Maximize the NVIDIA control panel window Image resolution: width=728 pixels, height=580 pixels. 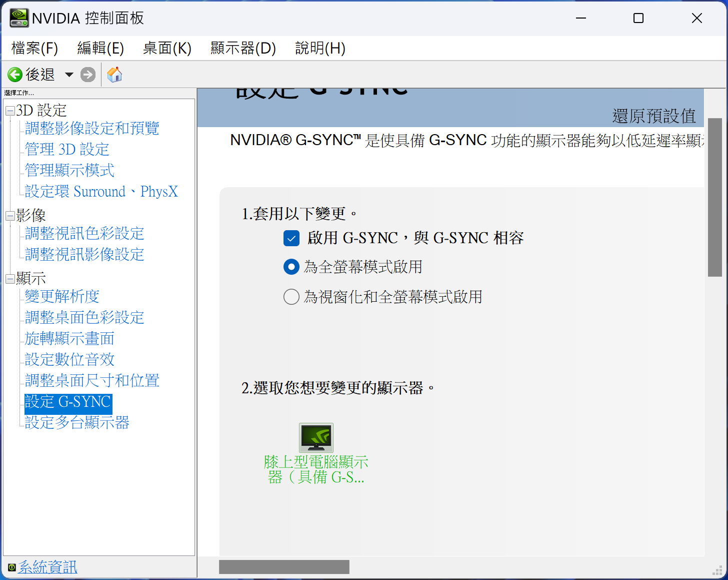pos(638,18)
